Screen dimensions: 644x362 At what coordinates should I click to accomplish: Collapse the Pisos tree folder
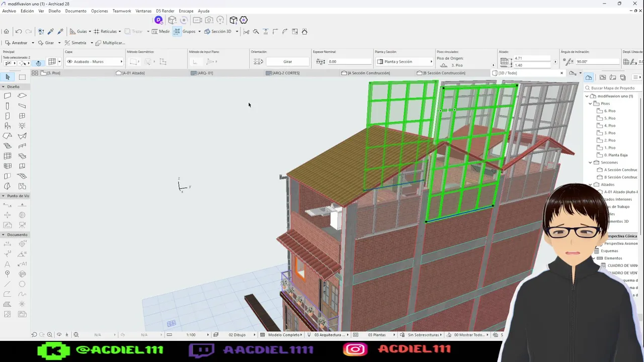point(591,104)
